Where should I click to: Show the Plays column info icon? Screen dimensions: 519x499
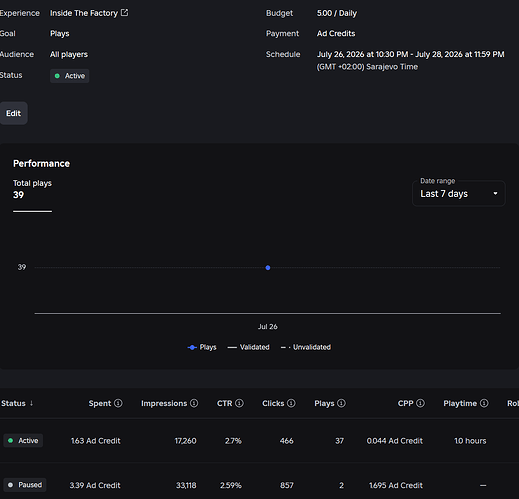[341, 403]
